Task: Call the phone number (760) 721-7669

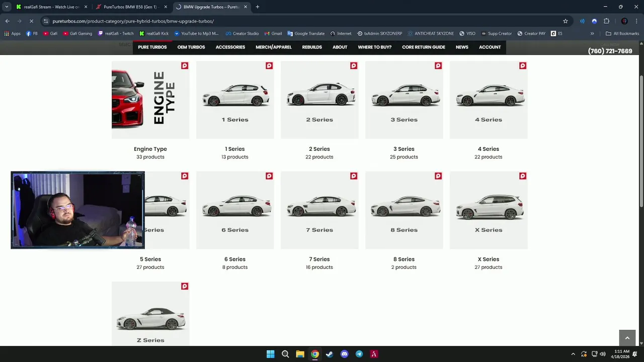Action: point(610,51)
